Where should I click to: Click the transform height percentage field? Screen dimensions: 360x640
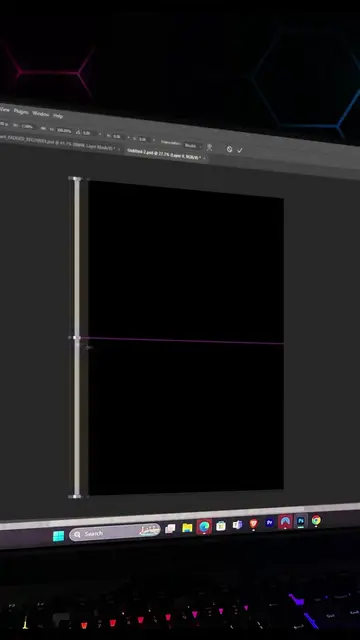coord(63,130)
